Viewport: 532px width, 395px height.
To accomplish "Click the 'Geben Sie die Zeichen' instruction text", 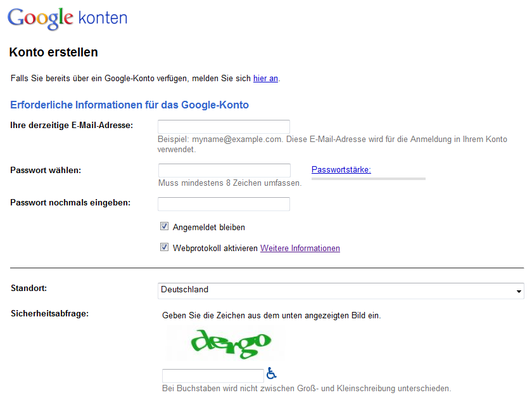I will pyautogui.click(x=272, y=316).
